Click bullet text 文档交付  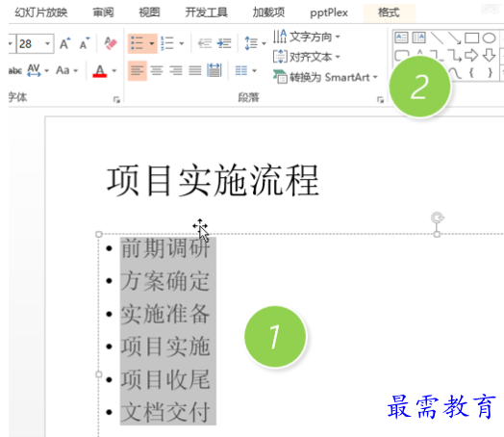tap(165, 412)
